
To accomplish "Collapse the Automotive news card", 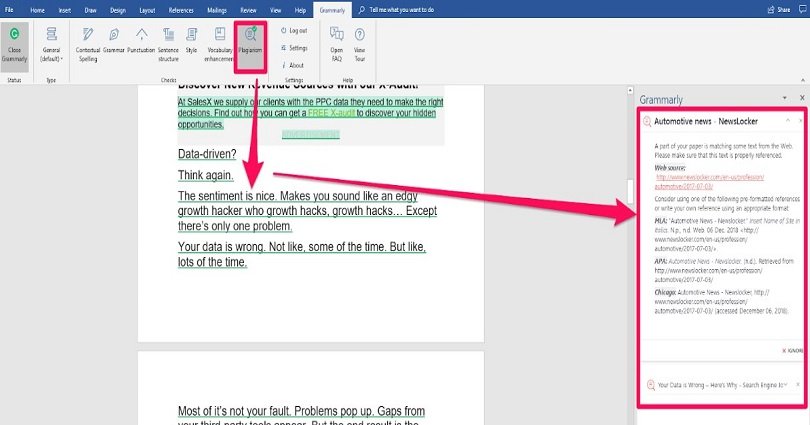I will tap(788, 120).
